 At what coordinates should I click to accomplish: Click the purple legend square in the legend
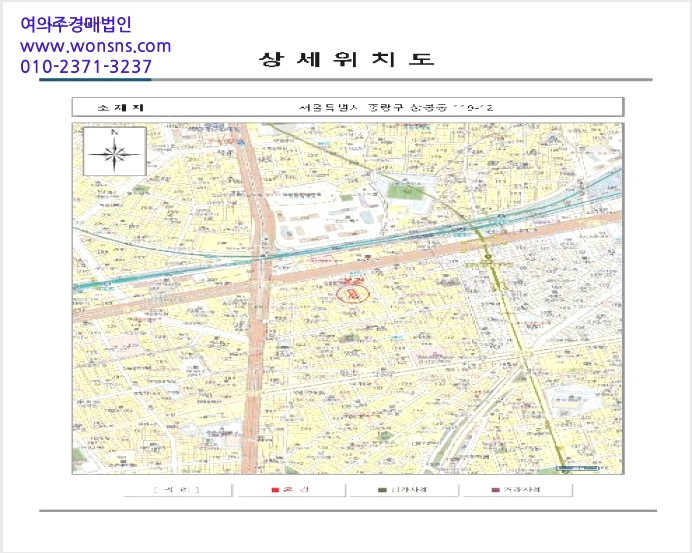pos(495,490)
